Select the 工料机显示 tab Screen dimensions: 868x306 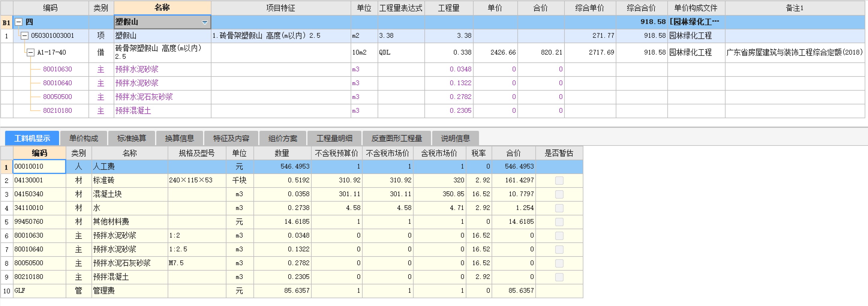[32, 138]
